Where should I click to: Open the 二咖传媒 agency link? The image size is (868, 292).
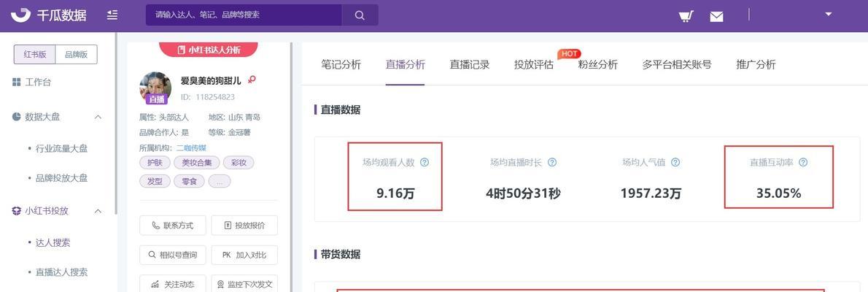191,148
